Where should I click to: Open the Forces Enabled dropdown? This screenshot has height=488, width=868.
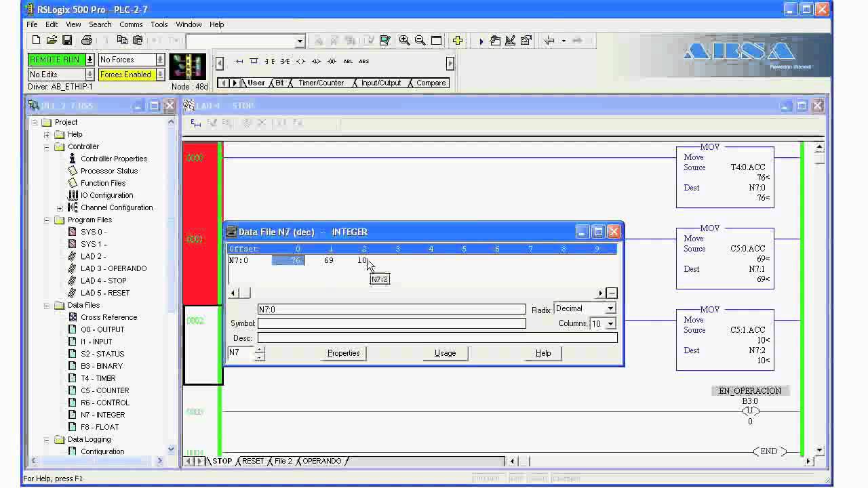[x=160, y=75]
